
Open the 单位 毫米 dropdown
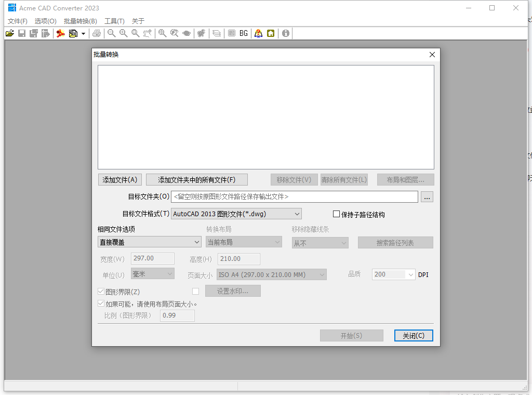(153, 274)
